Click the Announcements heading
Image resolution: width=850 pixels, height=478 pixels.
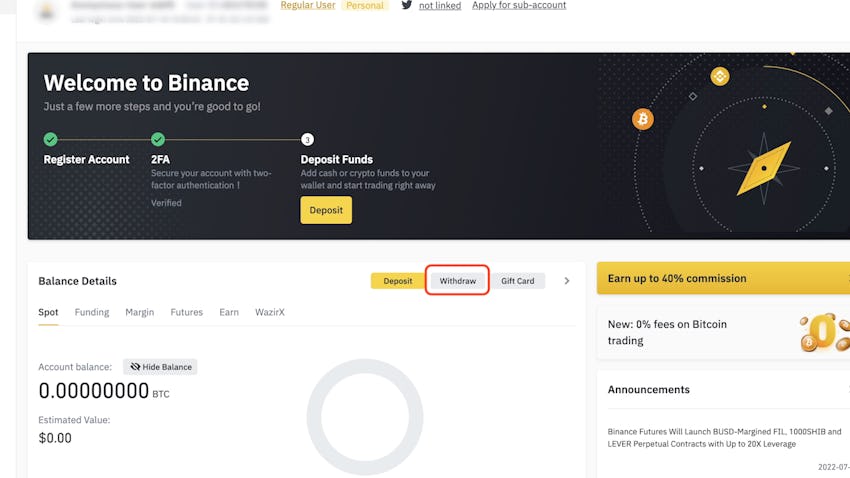pos(648,390)
